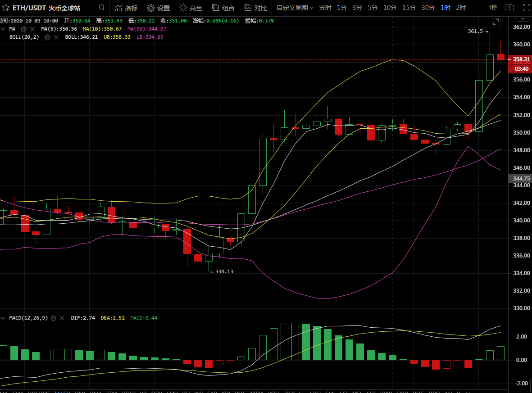Remove the MACD(12,26,9) indicator
This screenshot has width=532, height=393.
pyautogui.click(x=62, y=318)
